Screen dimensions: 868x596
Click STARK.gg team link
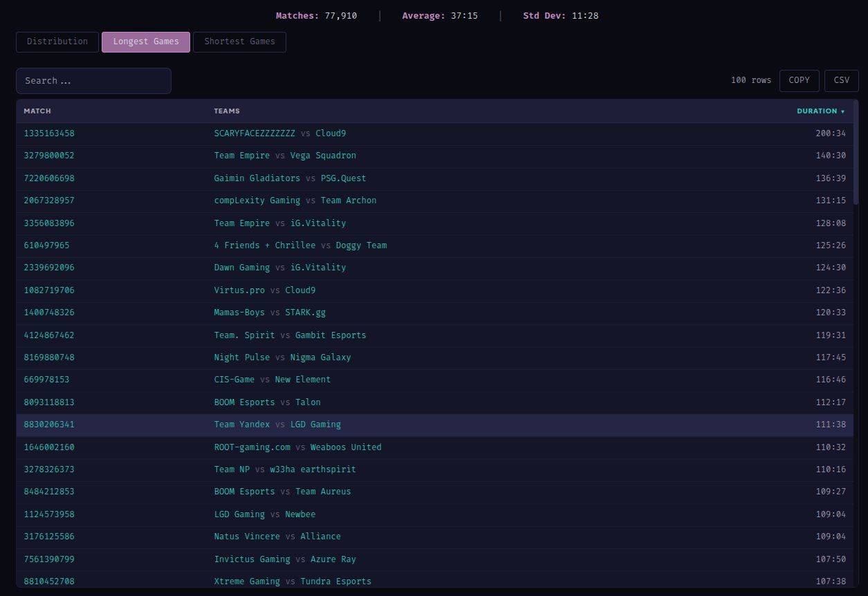[x=305, y=313]
